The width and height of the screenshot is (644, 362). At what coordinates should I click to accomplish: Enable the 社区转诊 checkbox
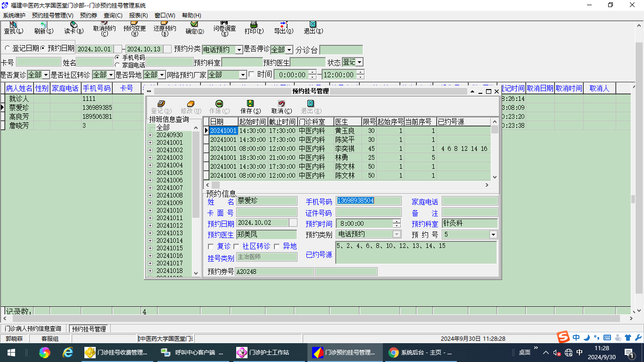[236, 247]
